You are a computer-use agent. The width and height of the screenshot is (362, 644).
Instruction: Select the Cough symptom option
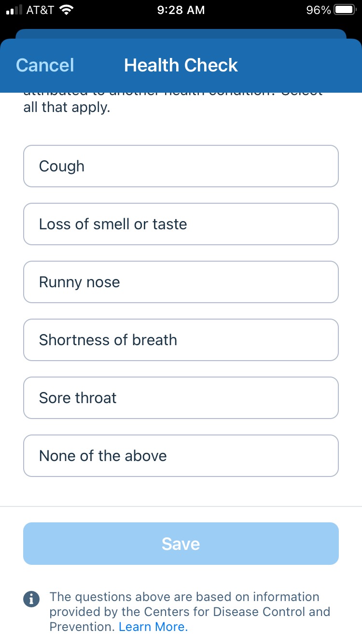click(x=181, y=166)
